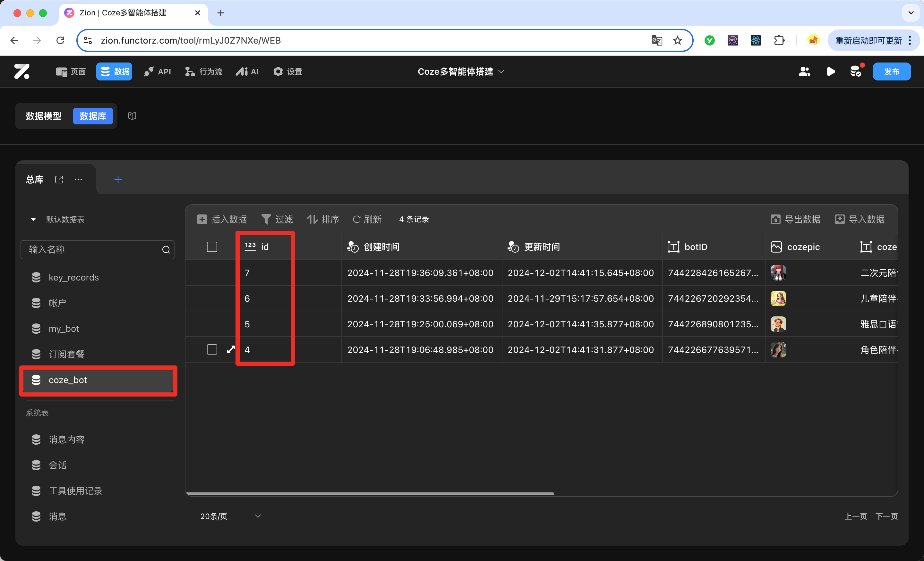This screenshot has width=924, height=561.
Task: Check the row with id 4
Action: (212, 350)
